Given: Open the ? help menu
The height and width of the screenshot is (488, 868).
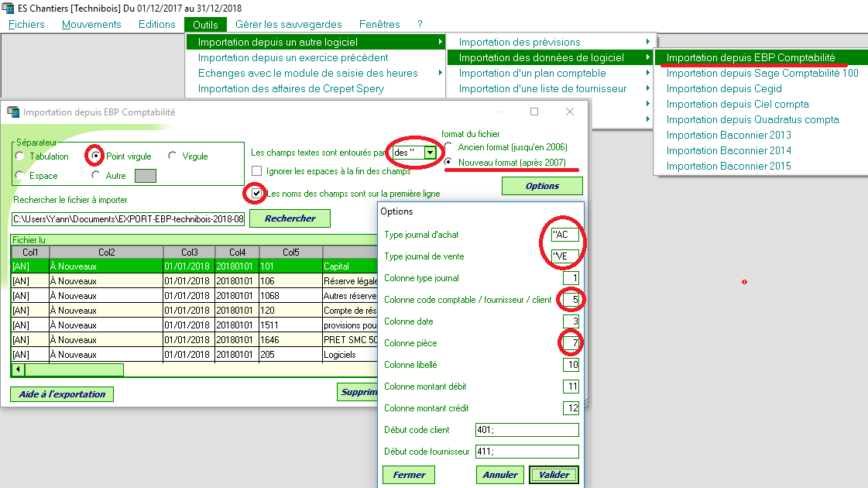Looking at the screenshot, I should point(420,24).
